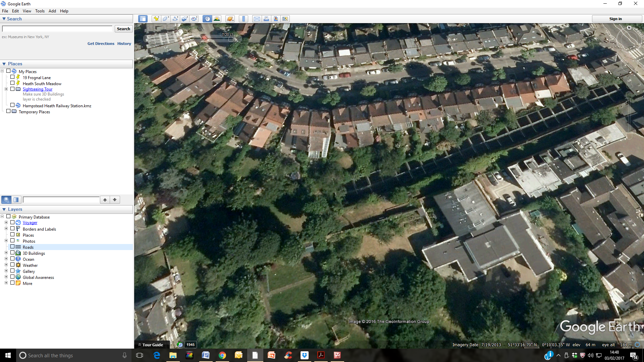Expand the Gallery layer node

coord(6,271)
